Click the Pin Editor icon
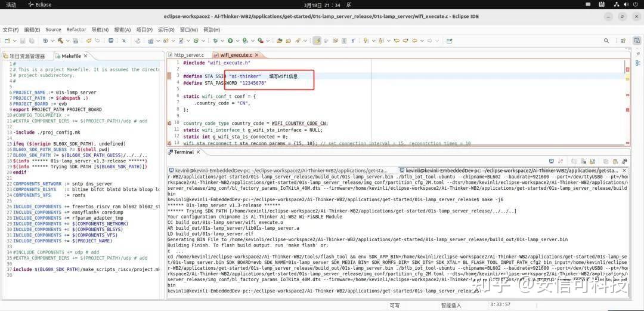Viewport: 644px width, 311px height. (x=450, y=41)
